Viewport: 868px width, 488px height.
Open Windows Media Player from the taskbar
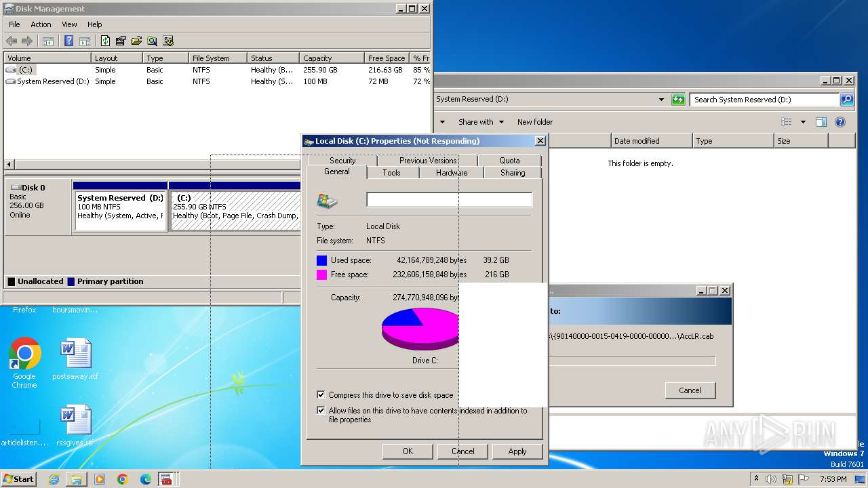(x=100, y=479)
